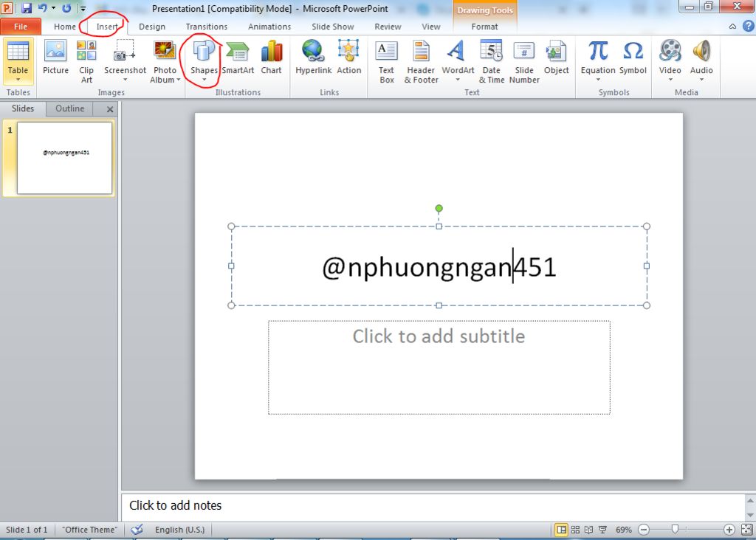Click the green rotation handle

(x=439, y=208)
